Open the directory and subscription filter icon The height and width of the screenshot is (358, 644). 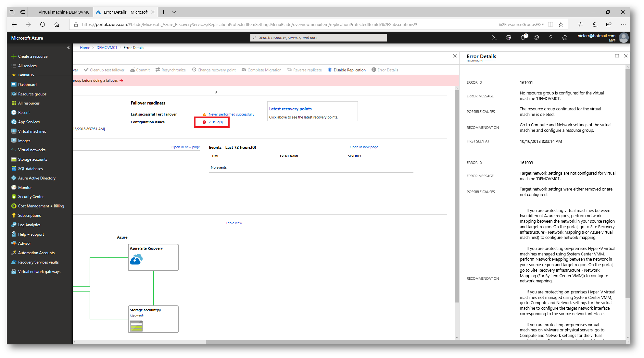[509, 38]
